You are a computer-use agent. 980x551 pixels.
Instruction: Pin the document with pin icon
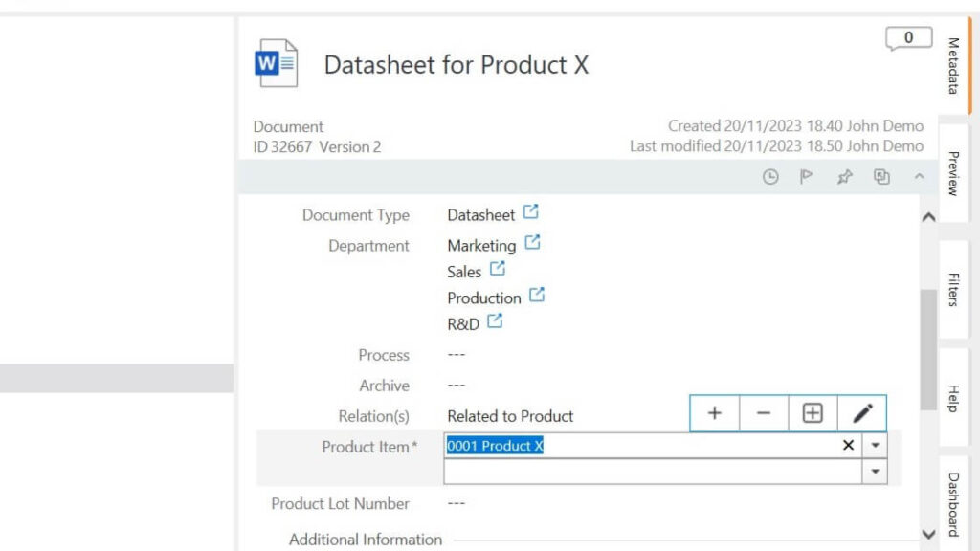click(x=844, y=177)
